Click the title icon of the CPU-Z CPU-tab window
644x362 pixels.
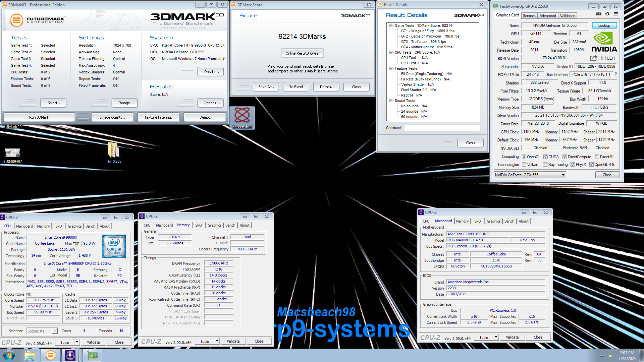pyautogui.click(x=2, y=217)
